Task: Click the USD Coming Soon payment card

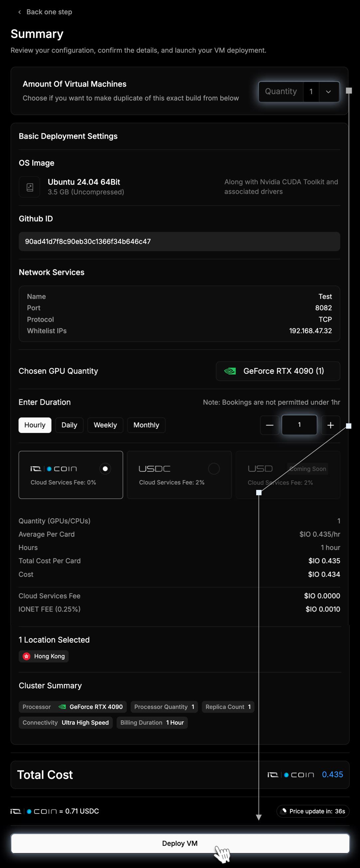Action: [x=288, y=475]
